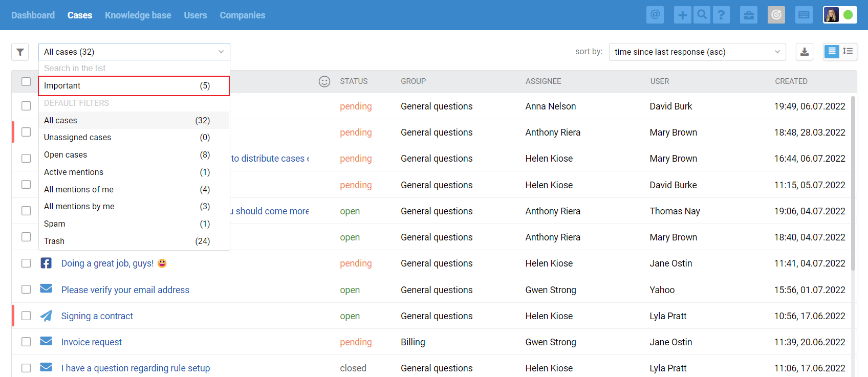Select the 'Unassigned cases' filter

click(x=134, y=137)
